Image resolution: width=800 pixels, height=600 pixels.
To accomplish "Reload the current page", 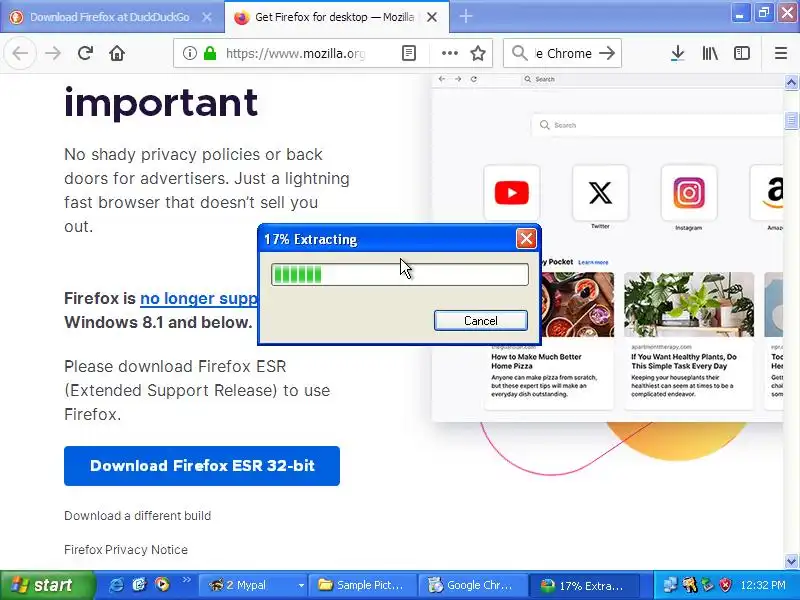I will [x=85, y=53].
